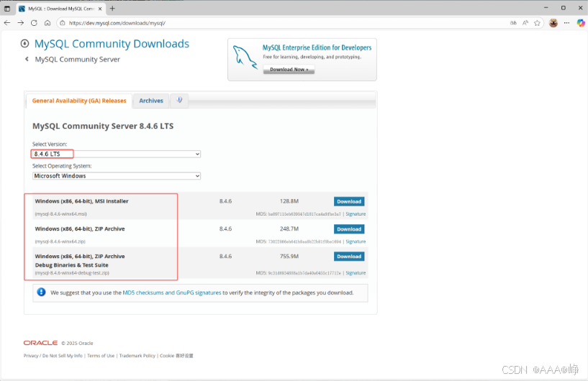Click the 755.9M size value
Image resolution: width=588 pixels, height=381 pixels.
click(289, 256)
